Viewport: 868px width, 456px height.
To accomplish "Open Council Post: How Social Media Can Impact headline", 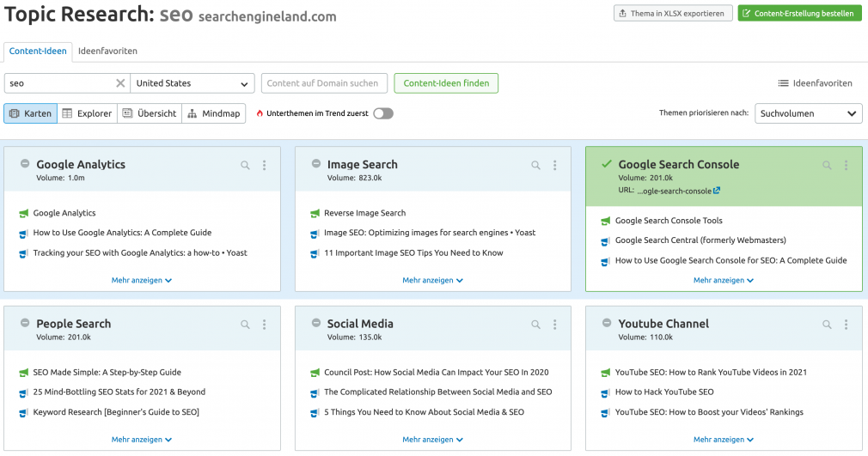I will [437, 373].
